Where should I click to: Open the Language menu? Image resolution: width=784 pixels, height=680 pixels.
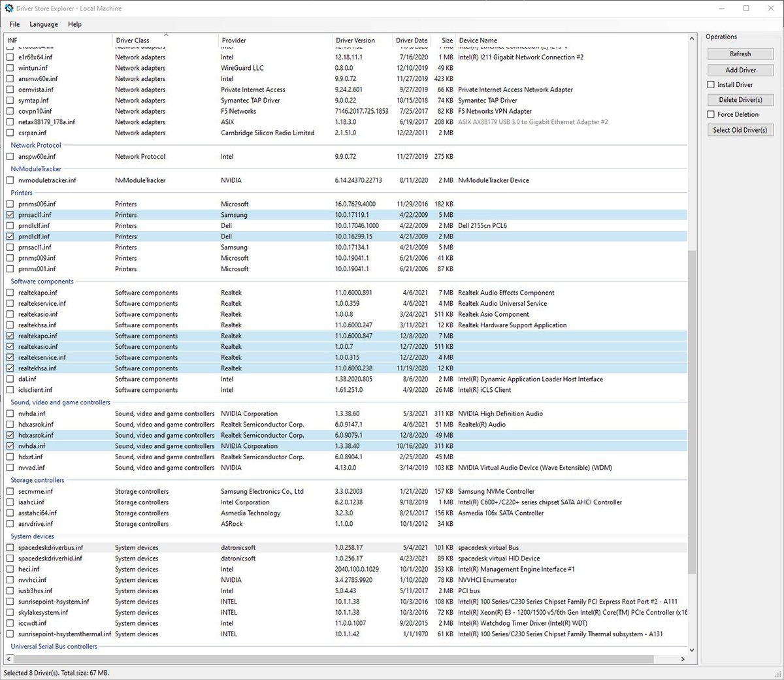43,24
